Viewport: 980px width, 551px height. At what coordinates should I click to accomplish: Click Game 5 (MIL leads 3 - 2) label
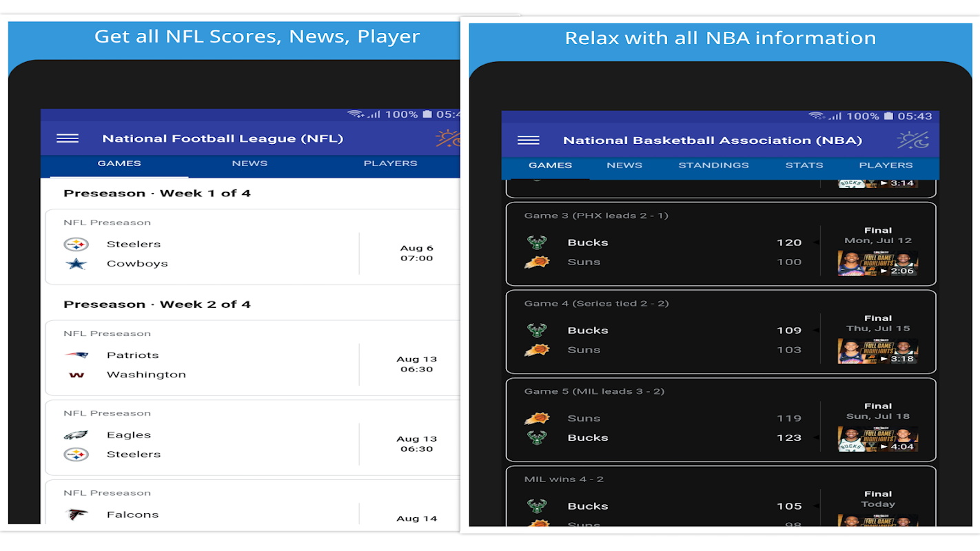point(594,391)
